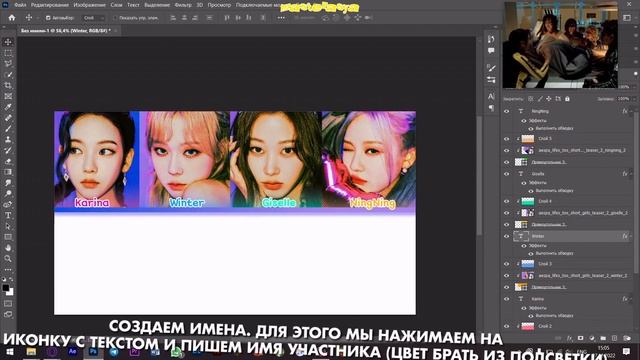The width and height of the screenshot is (640, 360).
Task: Open the Auto-Select Слой dropdown
Action: [93, 18]
